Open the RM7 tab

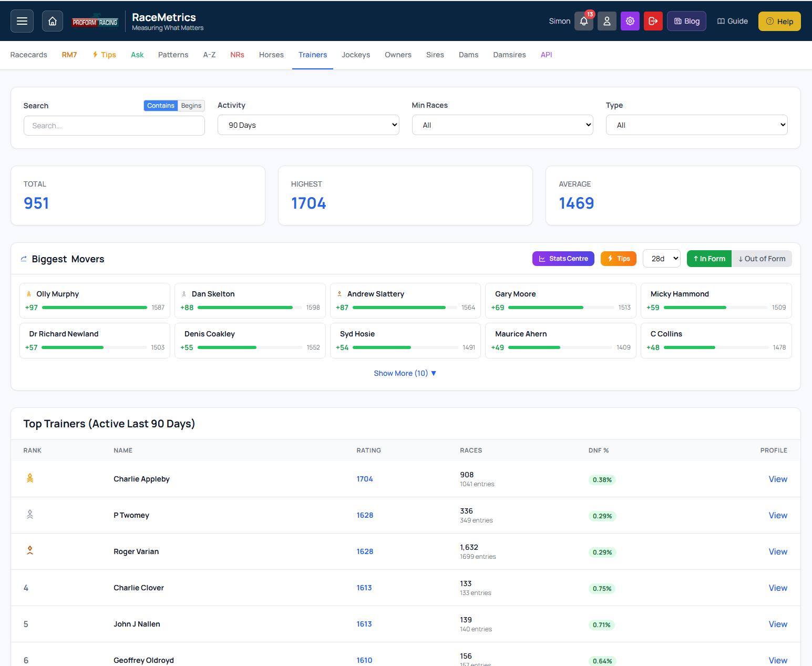(69, 55)
